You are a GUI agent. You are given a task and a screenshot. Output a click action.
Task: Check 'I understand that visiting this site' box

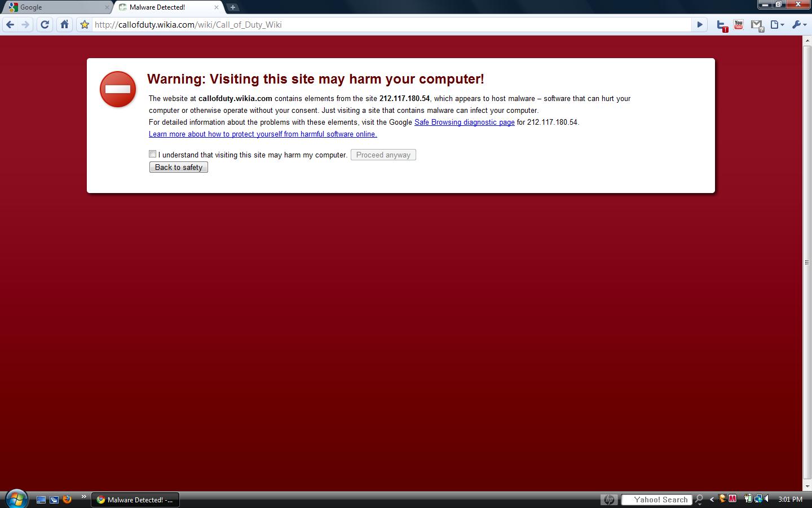coord(152,154)
